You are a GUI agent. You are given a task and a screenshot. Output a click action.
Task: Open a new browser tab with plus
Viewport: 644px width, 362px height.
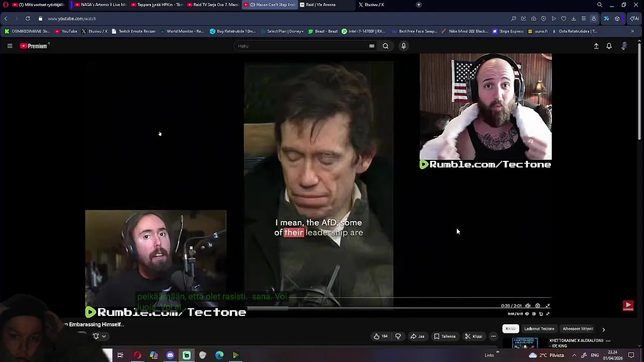419,5
